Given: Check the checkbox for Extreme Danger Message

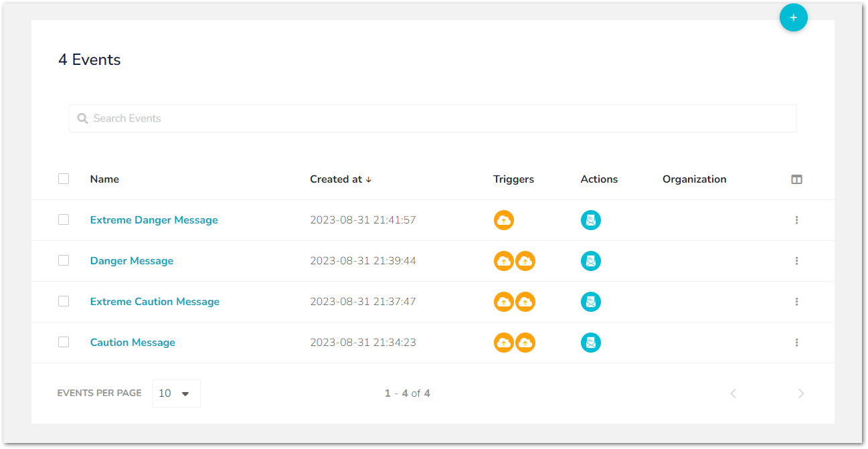Looking at the screenshot, I should pyautogui.click(x=64, y=219).
